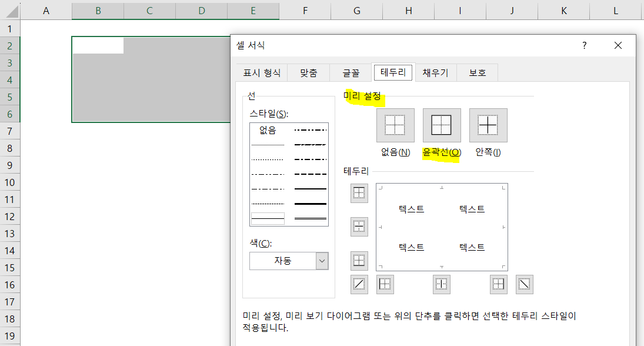This screenshot has height=346, width=644.
Task: Apply the 윤곽선 outline border preset
Action: tap(441, 125)
